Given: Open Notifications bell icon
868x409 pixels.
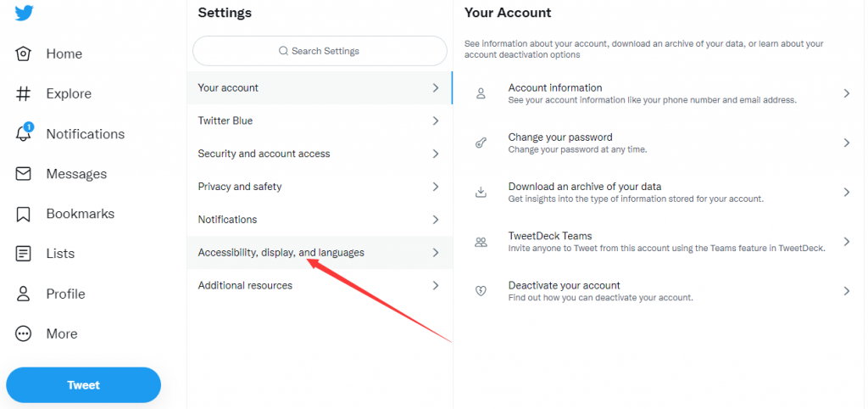Looking at the screenshot, I should (x=24, y=133).
